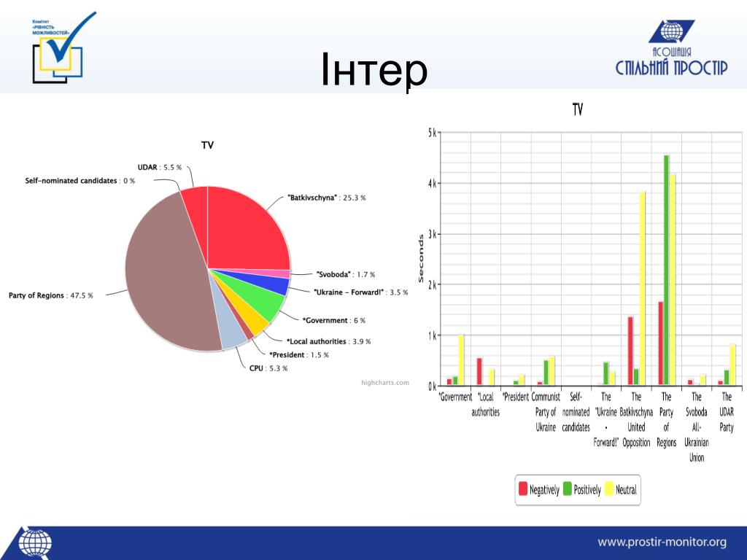Toggle the Negatively legend item

pyautogui.click(x=539, y=489)
